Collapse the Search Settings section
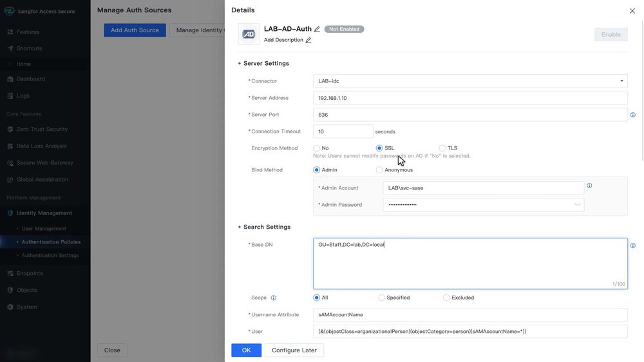Viewport: 644px width, 362px height. click(240, 227)
